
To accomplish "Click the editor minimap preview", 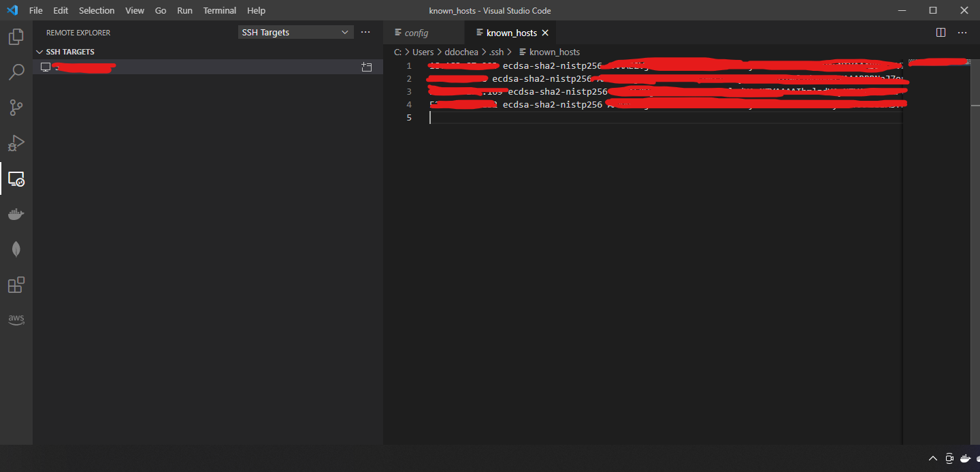I will coord(939,63).
